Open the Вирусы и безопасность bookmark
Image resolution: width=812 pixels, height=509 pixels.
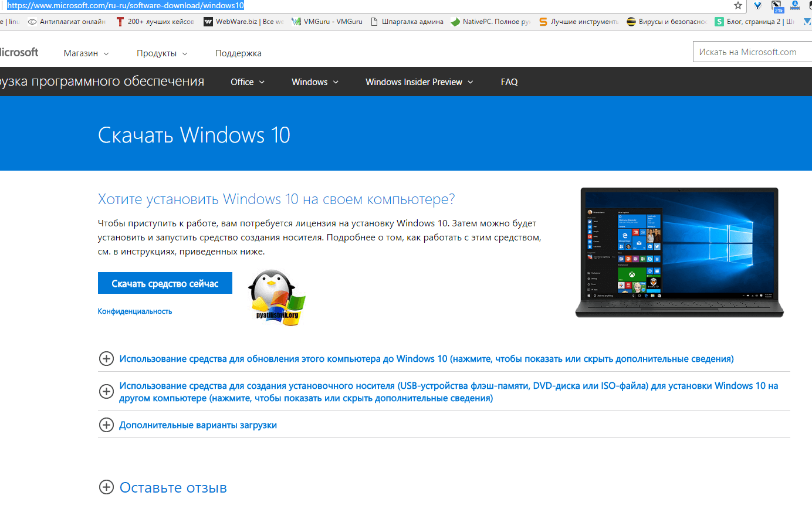(x=666, y=22)
